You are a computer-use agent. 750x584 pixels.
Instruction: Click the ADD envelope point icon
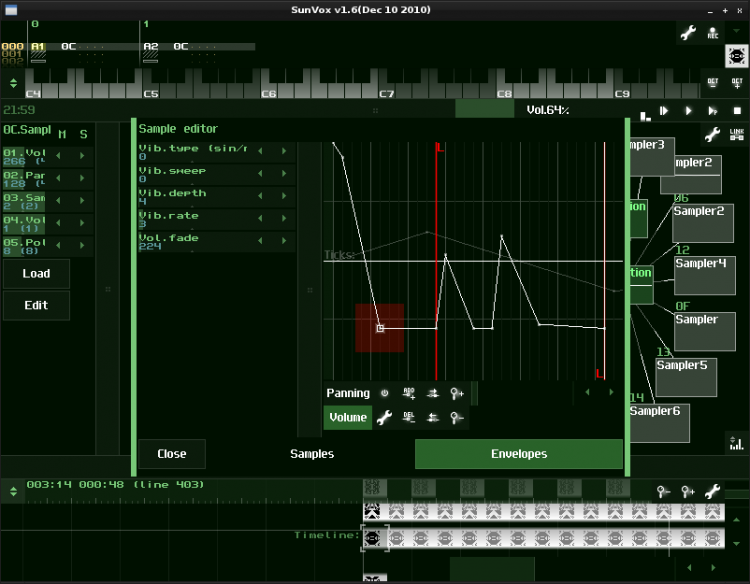[409, 393]
